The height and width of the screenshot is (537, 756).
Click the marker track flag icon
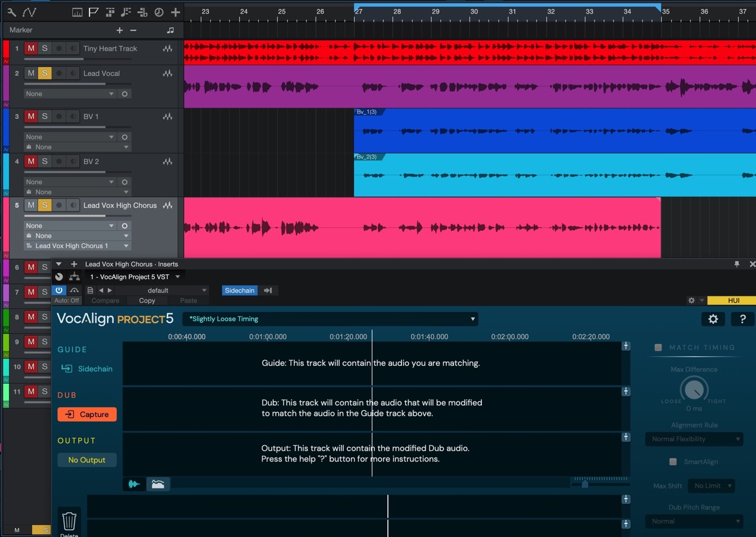[x=94, y=12]
